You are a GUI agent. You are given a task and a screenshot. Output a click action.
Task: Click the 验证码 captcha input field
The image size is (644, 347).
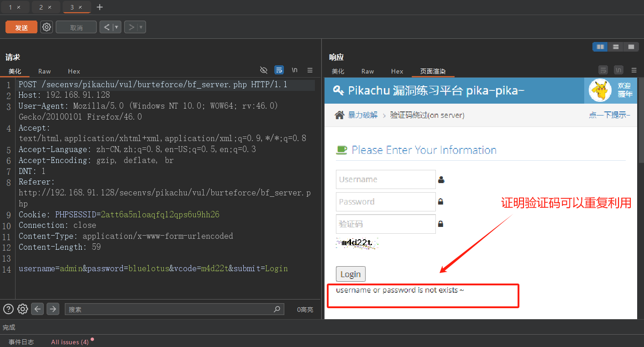[386, 224]
